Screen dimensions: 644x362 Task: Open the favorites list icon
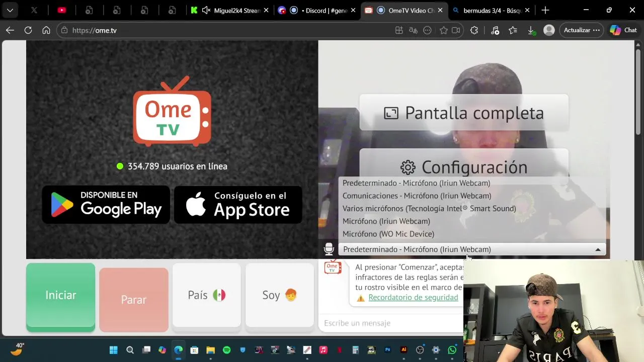(x=513, y=30)
